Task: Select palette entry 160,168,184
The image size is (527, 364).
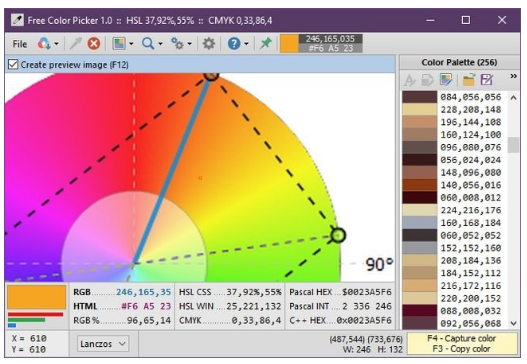Action: tap(455, 223)
